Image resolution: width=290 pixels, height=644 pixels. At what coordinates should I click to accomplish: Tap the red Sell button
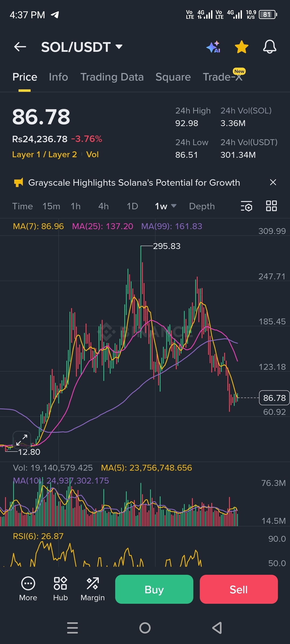[x=239, y=589]
